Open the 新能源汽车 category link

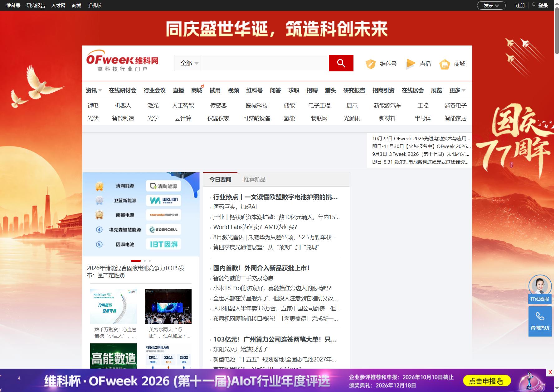pos(387,106)
